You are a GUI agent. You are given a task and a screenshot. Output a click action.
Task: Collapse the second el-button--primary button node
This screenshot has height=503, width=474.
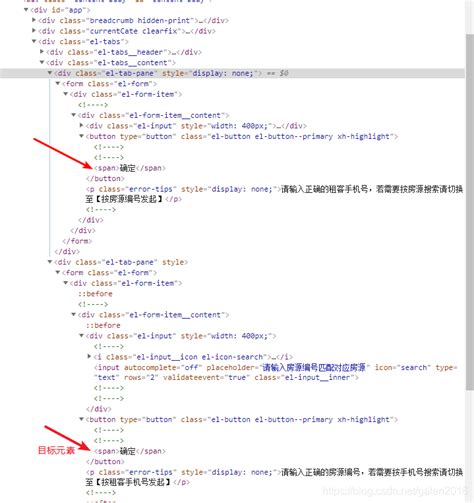(81, 419)
